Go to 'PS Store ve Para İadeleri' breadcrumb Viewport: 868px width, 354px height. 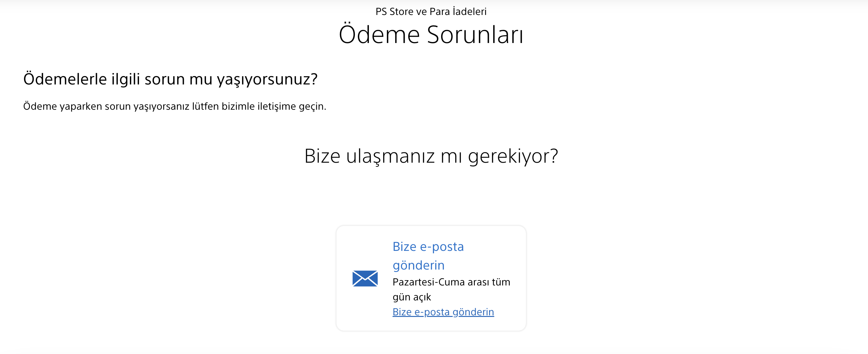click(431, 12)
